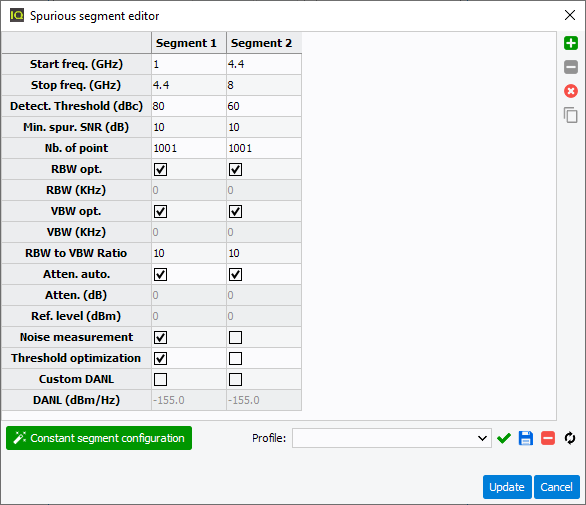Click the Cancel button
The height and width of the screenshot is (505, 586).
pos(556,487)
